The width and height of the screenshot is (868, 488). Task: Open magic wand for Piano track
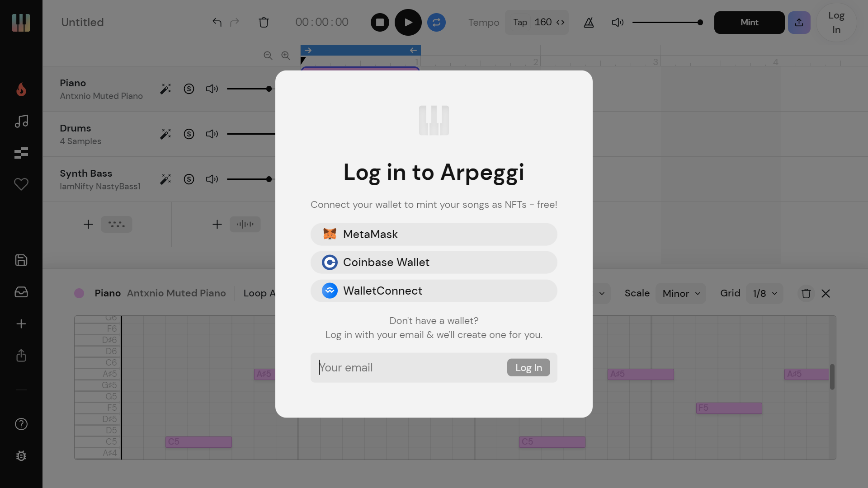(x=165, y=89)
